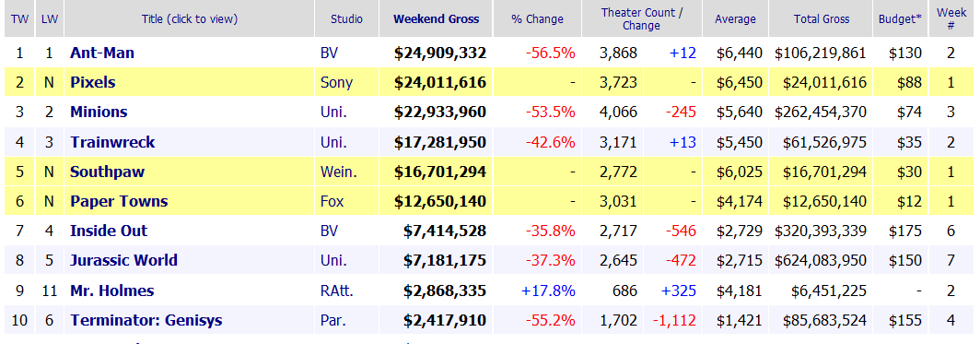Sort by Theater Count / Change header
This screenshot has width=980, height=344.
point(642,18)
